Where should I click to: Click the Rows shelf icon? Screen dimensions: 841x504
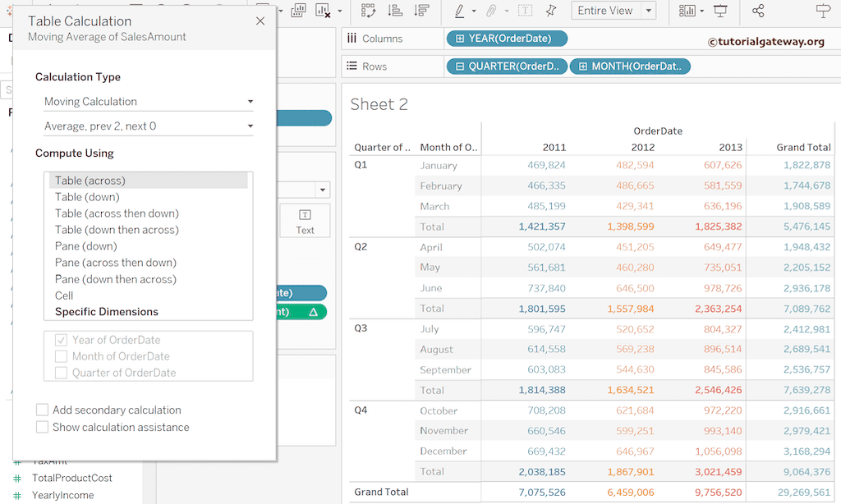coord(352,66)
